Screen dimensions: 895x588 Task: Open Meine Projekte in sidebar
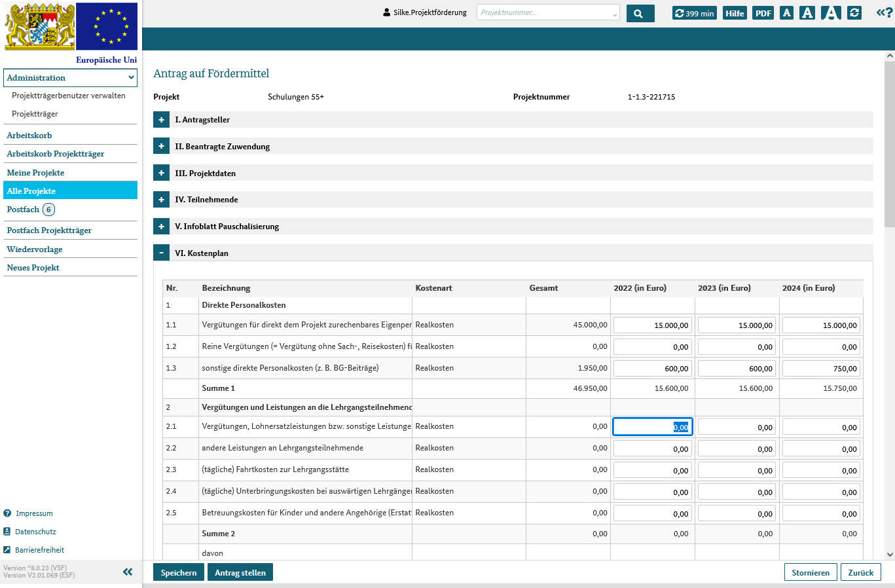click(x=35, y=173)
